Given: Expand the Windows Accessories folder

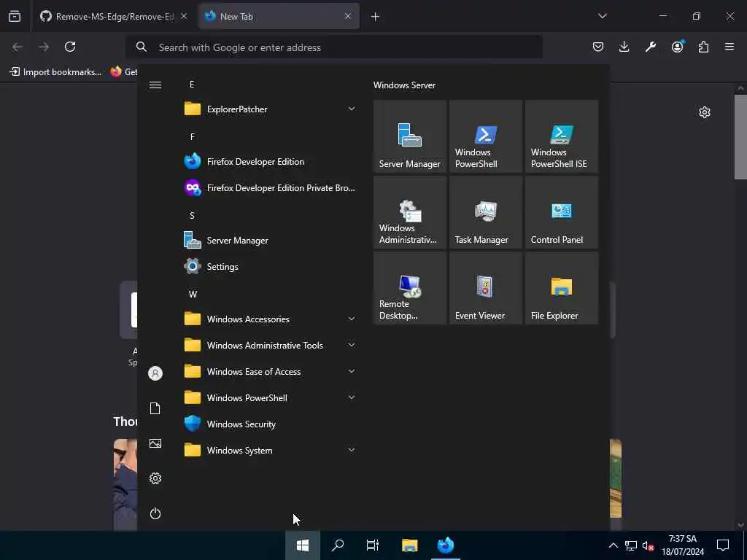Looking at the screenshot, I should [x=270, y=319].
